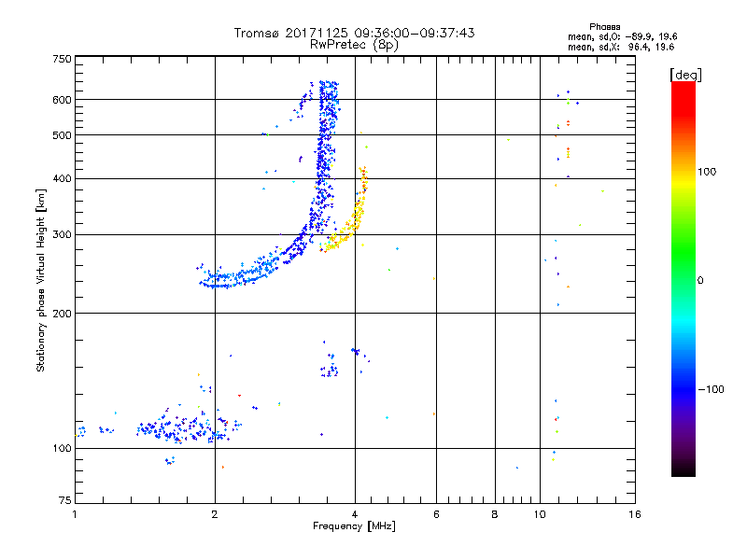Click the 'Phases' header text
The image size is (747, 560).
click(x=604, y=27)
